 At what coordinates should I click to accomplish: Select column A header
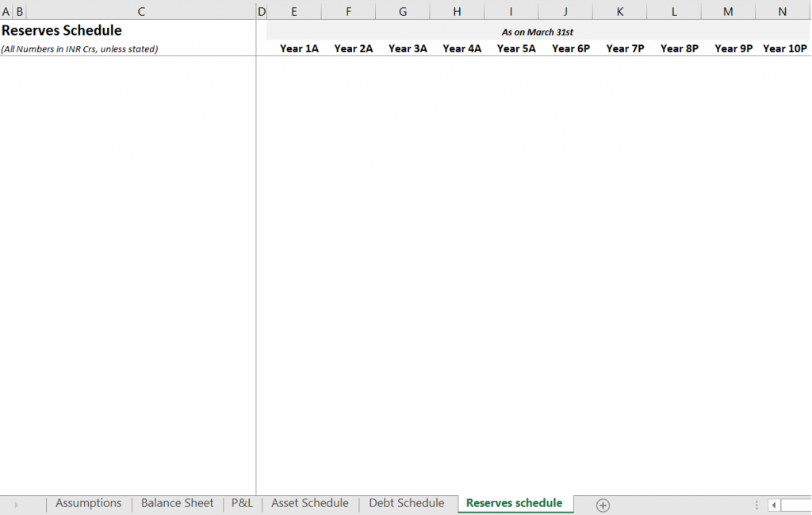point(6,11)
